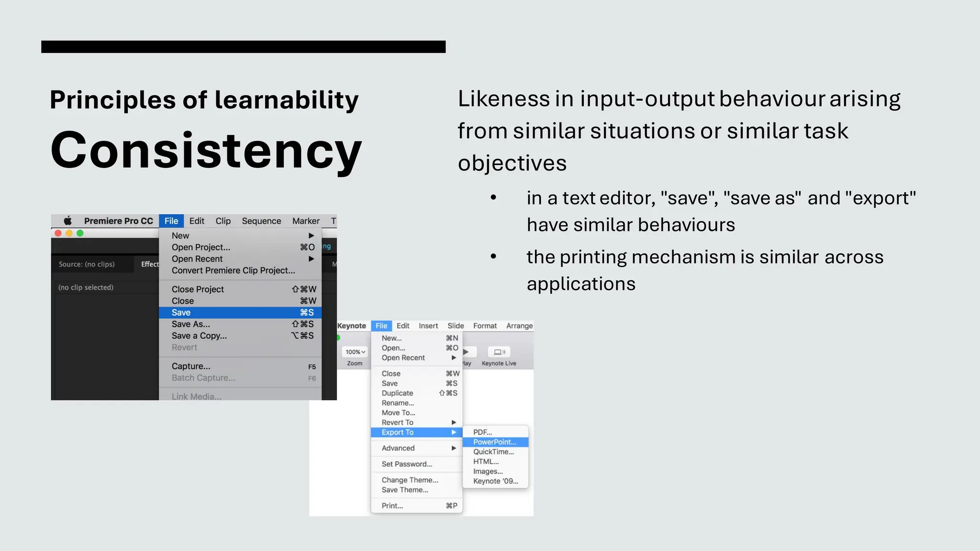Choose Close in Keynote File menu
The width and height of the screenshot is (980, 551).
[417, 374]
